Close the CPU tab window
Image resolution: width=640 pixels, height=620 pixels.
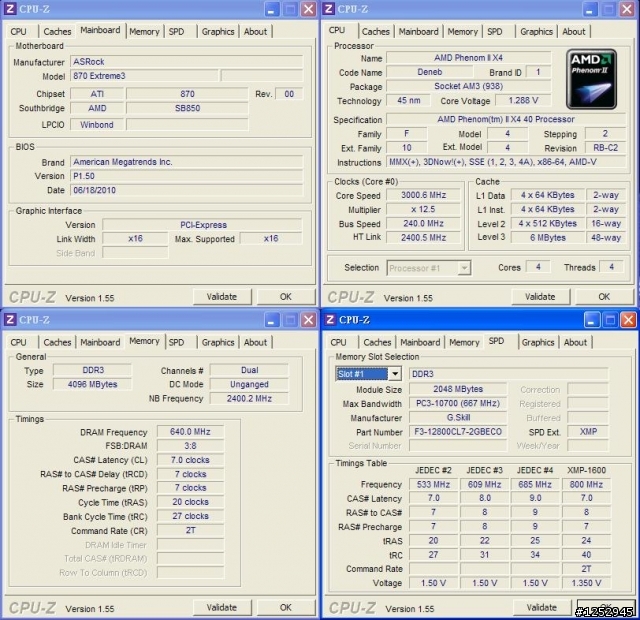[627, 9]
